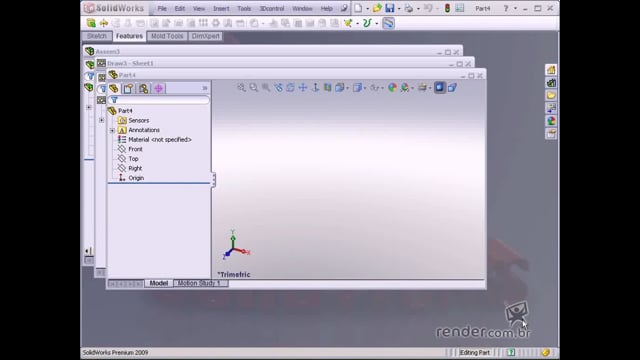The height and width of the screenshot is (360, 640).
Task: Switch to the Features tab
Action: point(129,36)
